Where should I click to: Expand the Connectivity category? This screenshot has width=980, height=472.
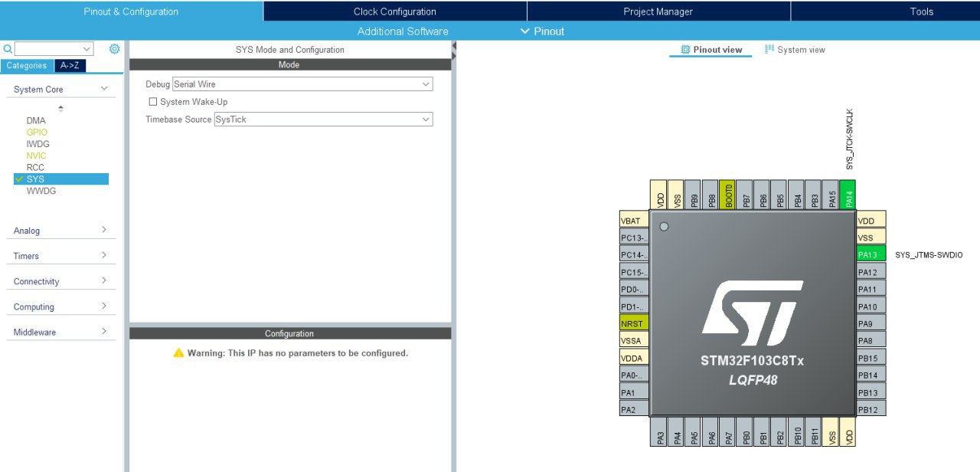104,280
